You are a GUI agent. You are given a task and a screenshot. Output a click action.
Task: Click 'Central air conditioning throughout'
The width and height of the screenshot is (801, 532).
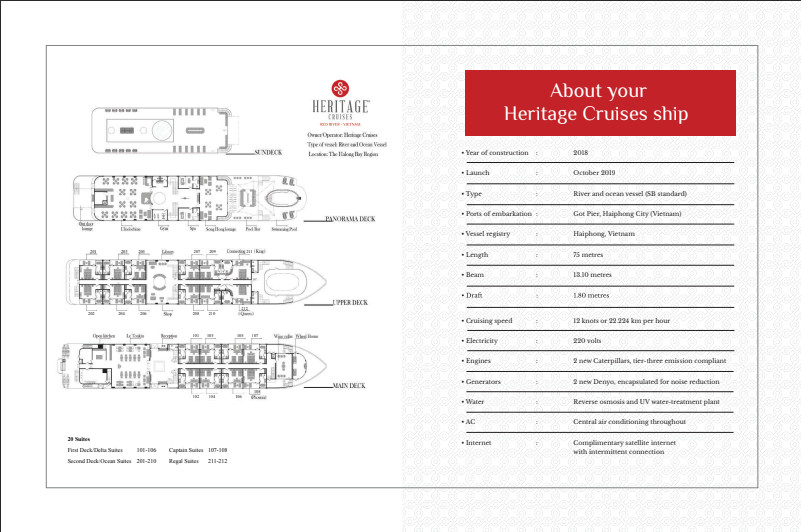pyautogui.click(x=629, y=422)
